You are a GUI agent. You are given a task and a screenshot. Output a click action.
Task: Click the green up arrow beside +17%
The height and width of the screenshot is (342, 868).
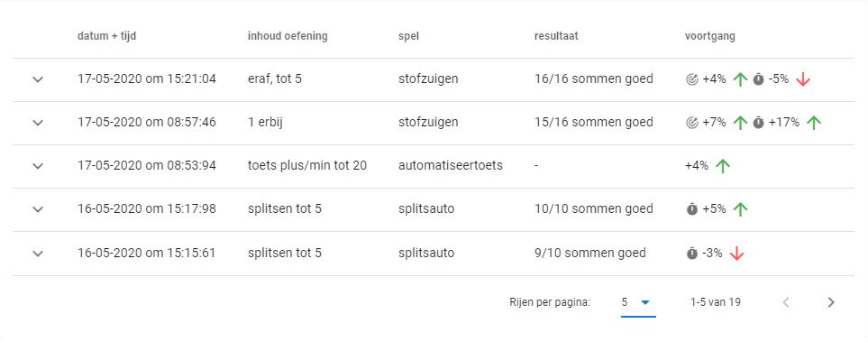(x=813, y=123)
